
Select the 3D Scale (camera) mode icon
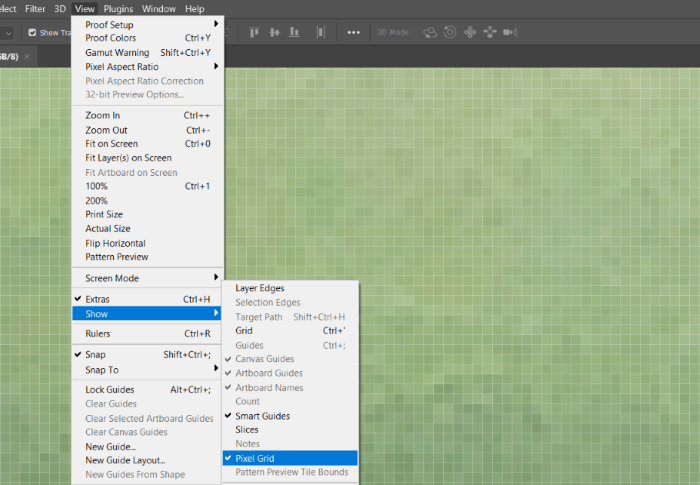[x=510, y=32]
